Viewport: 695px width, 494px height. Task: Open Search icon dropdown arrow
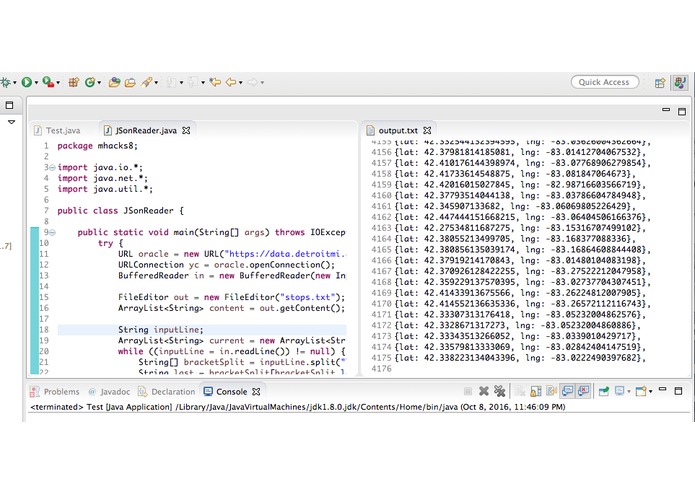point(156,83)
